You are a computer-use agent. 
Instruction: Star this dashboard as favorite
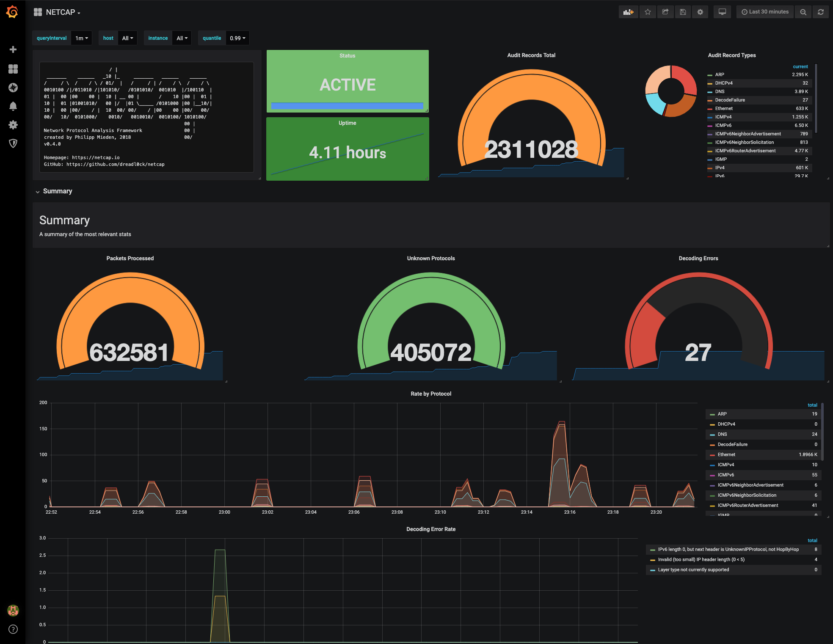click(648, 12)
